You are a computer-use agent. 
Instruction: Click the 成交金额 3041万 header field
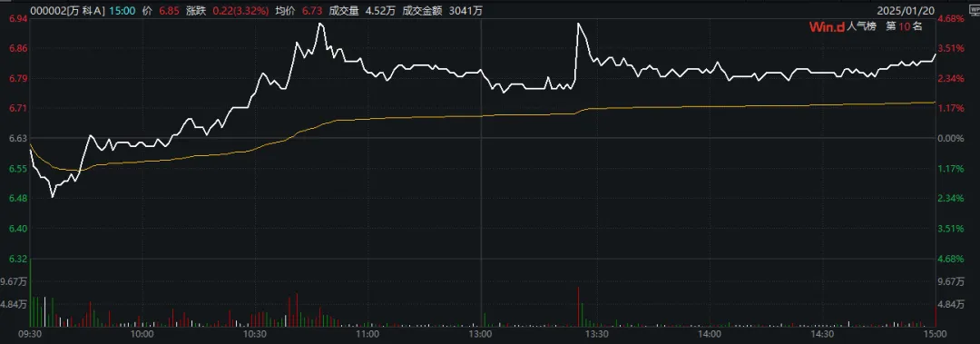click(x=443, y=11)
